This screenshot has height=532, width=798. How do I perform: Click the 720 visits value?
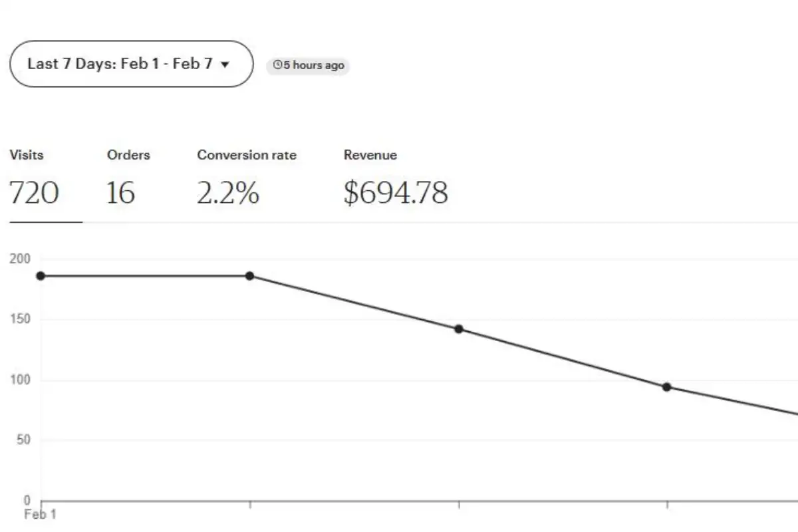[x=34, y=194]
